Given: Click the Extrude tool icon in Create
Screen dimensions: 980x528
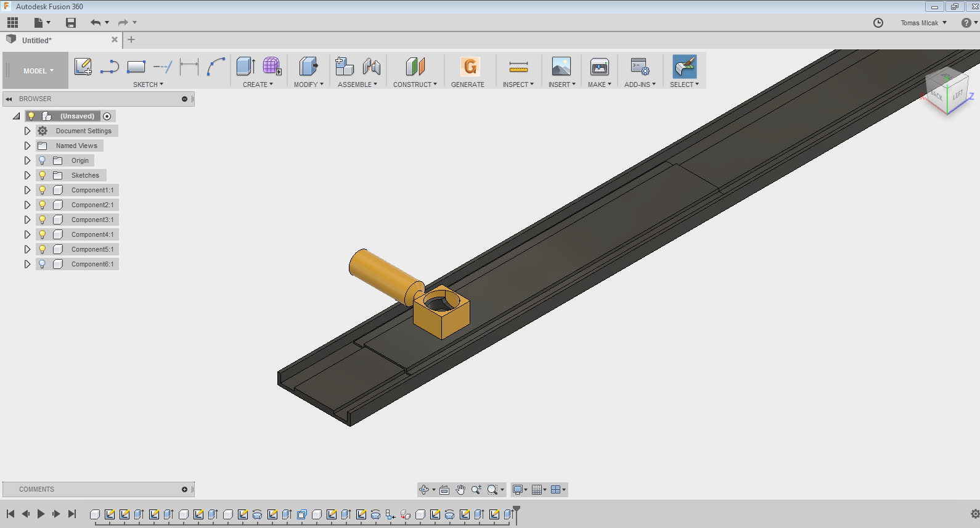Looking at the screenshot, I should coord(245,67).
